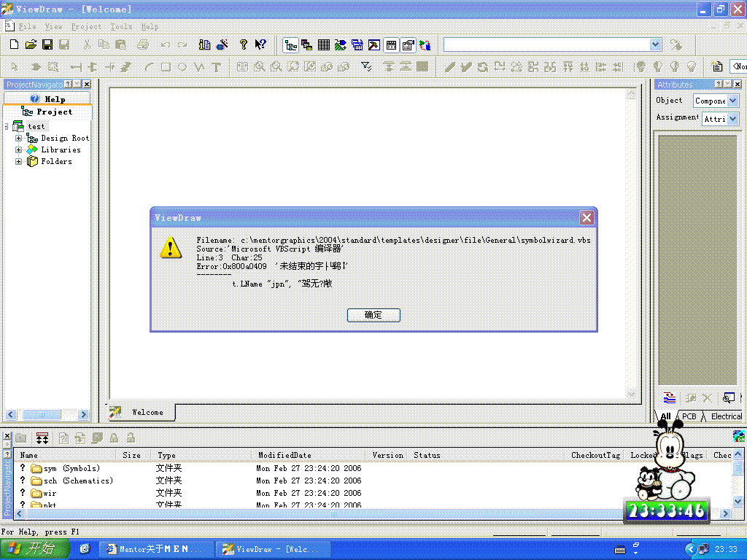Viewport: 747px width, 560px height.
Task: Open the Tools menu
Action: point(122,27)
